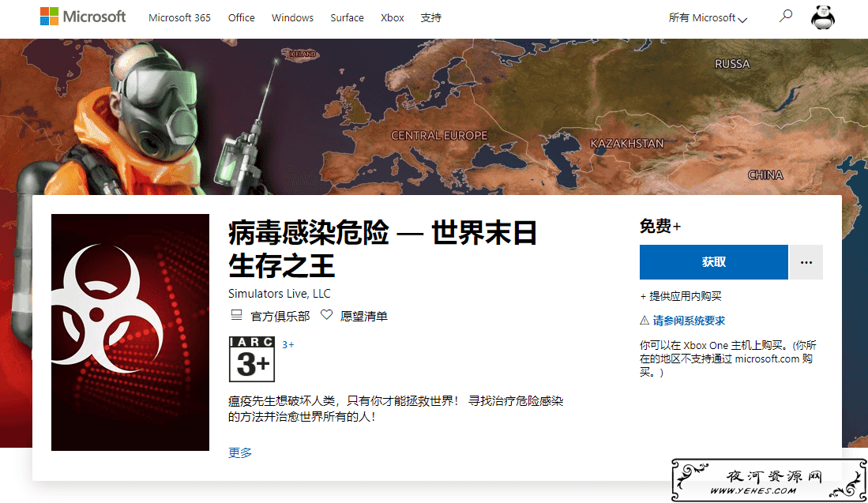The height and width of the screenshot is (503, 868).
Task: Click the IARC 3+ rating badge
Action: coord(252,359)
